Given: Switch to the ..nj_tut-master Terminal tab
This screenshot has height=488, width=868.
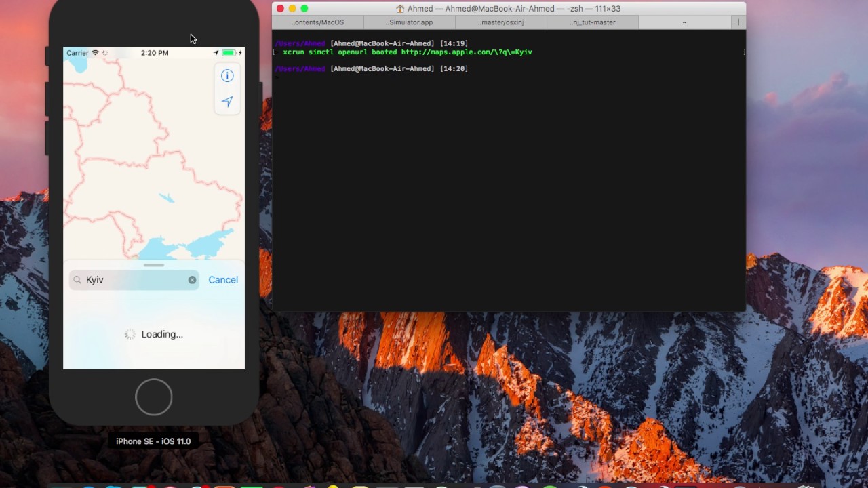Looking at the screenshot, I should [x=592, y=22].
